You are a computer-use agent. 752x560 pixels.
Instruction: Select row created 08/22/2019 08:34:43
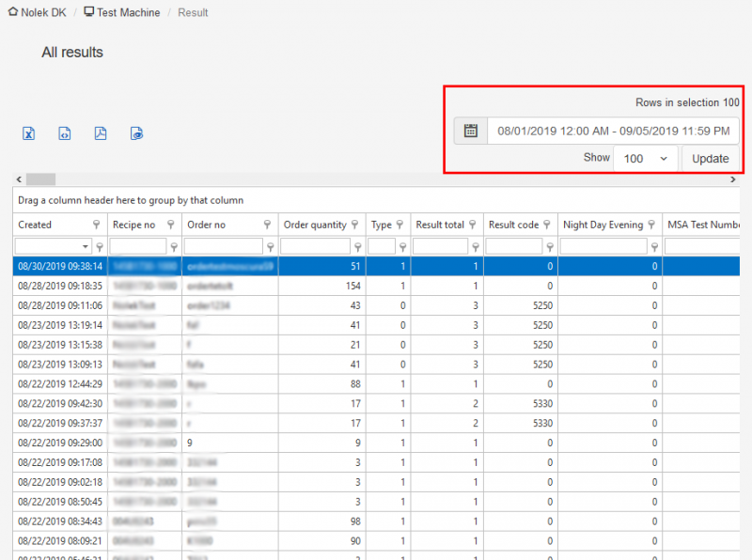pos(376,521)
